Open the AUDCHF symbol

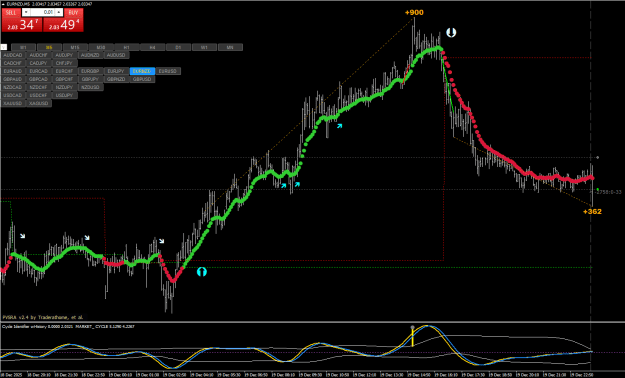pyautogui.click(x=39, y=55)
